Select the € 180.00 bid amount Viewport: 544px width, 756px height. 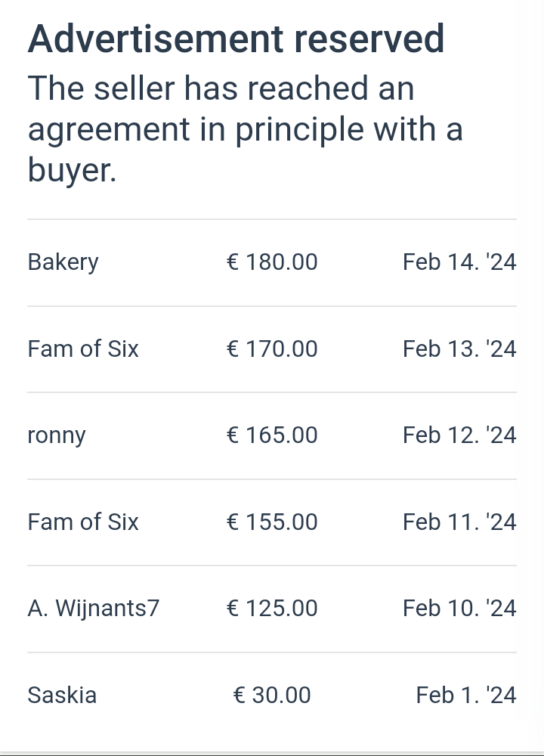(x=272, y=262)
